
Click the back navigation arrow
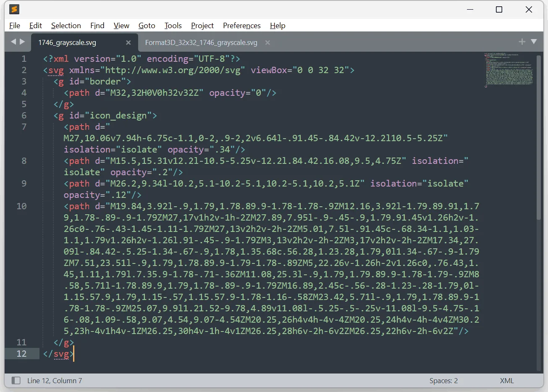[13, 42]
